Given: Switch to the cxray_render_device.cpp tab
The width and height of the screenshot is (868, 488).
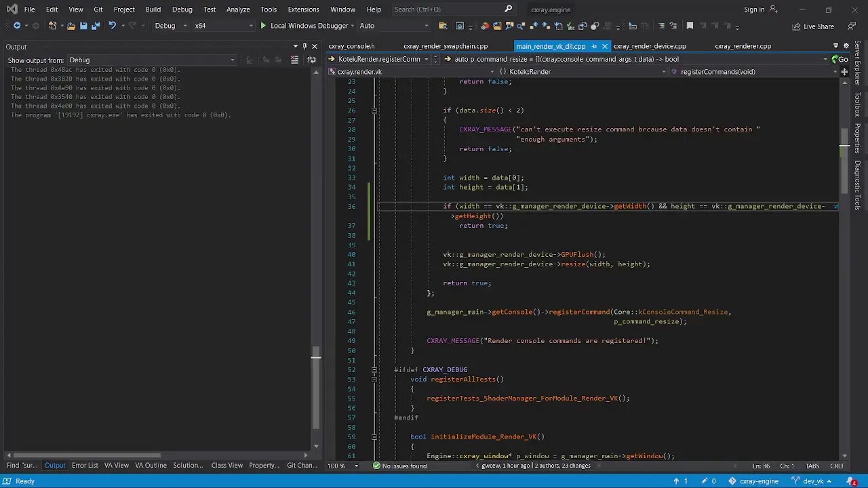Looking at the screenshot, I should pos(650,46).
